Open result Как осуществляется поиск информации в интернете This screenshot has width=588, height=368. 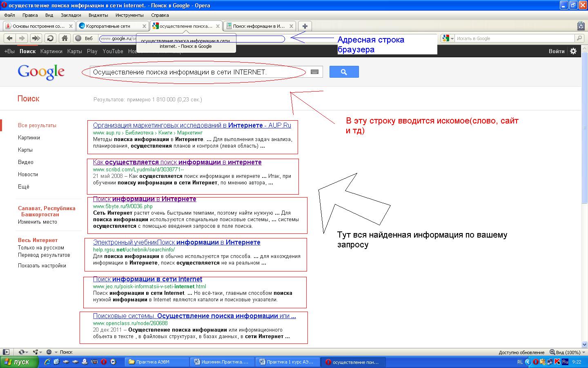pos(177,162)
